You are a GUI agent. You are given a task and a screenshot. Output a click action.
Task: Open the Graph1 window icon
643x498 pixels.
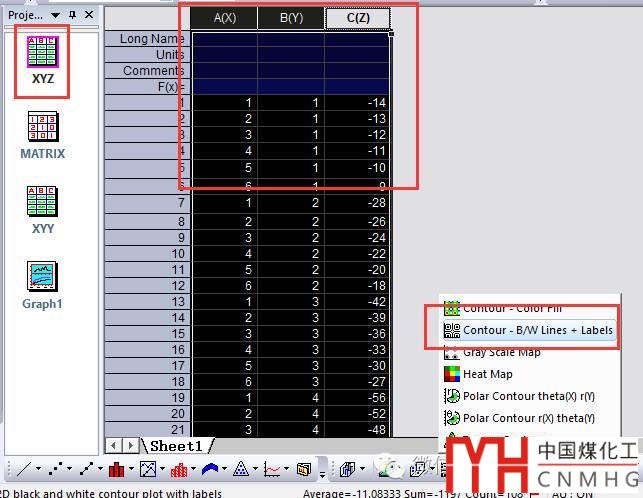[x=42, y=279]
